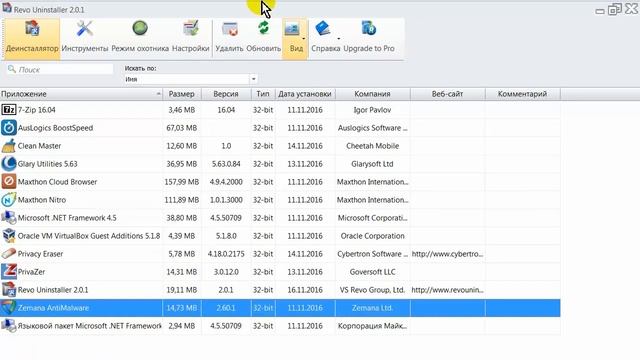Sort by Размер column header

coord(182,94)
